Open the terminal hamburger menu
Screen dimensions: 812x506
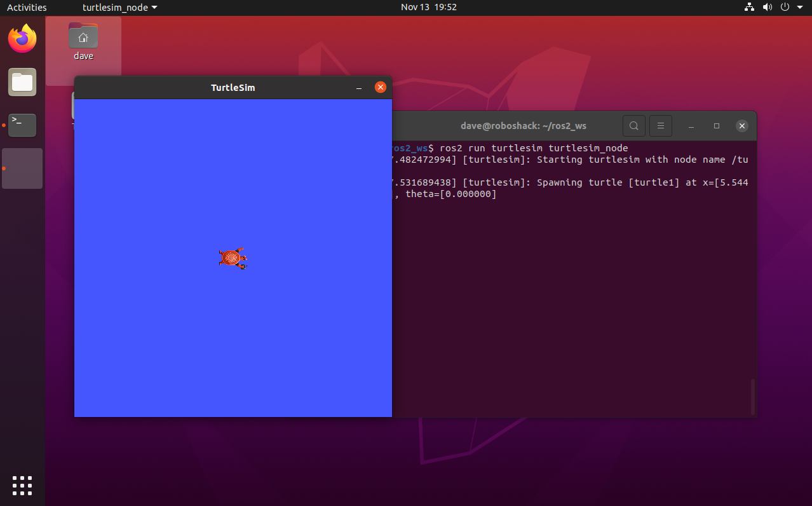click(661, 126)
